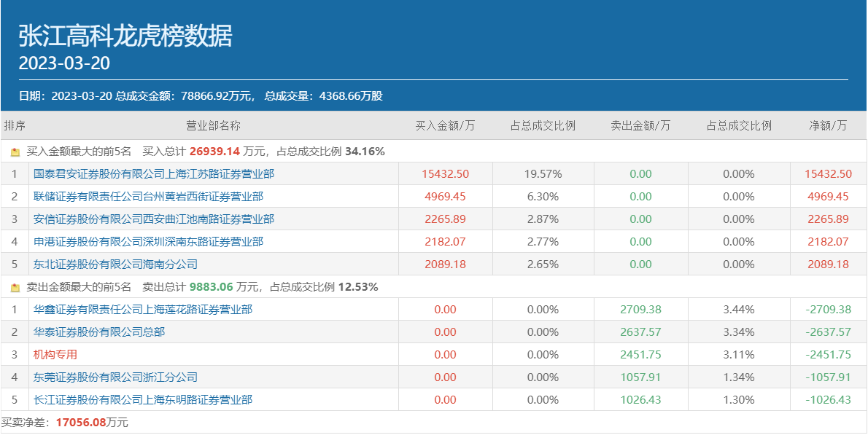Open 东莞证券股份有限公司浙江分公司 link
868x435 pixels.
click(115, 377)
